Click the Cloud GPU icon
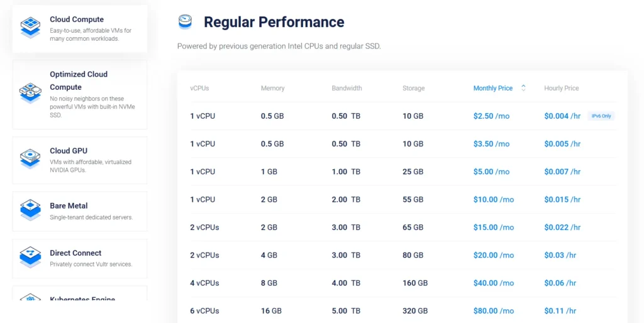This screenshot has width=644, height=323. [x=30, y=158]
